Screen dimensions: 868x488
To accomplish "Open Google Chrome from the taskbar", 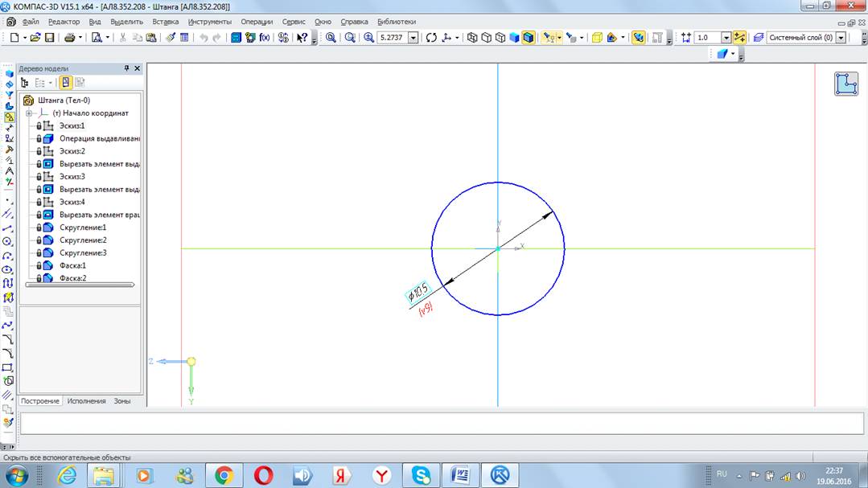I will click(224, 475).
